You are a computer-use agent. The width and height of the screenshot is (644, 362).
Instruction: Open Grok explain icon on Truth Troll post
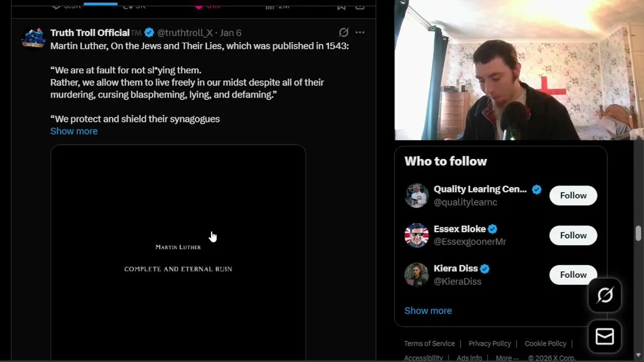tap(344, 33)
